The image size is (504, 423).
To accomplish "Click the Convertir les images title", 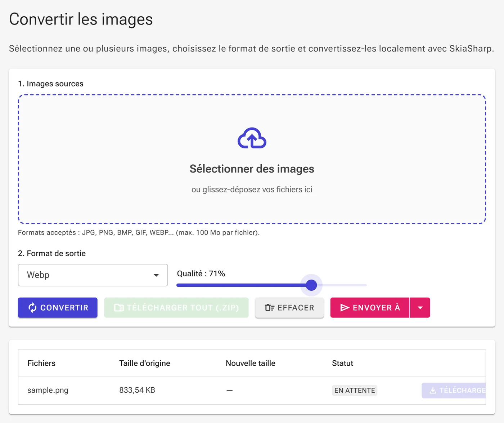I will (x=81, y=19).
